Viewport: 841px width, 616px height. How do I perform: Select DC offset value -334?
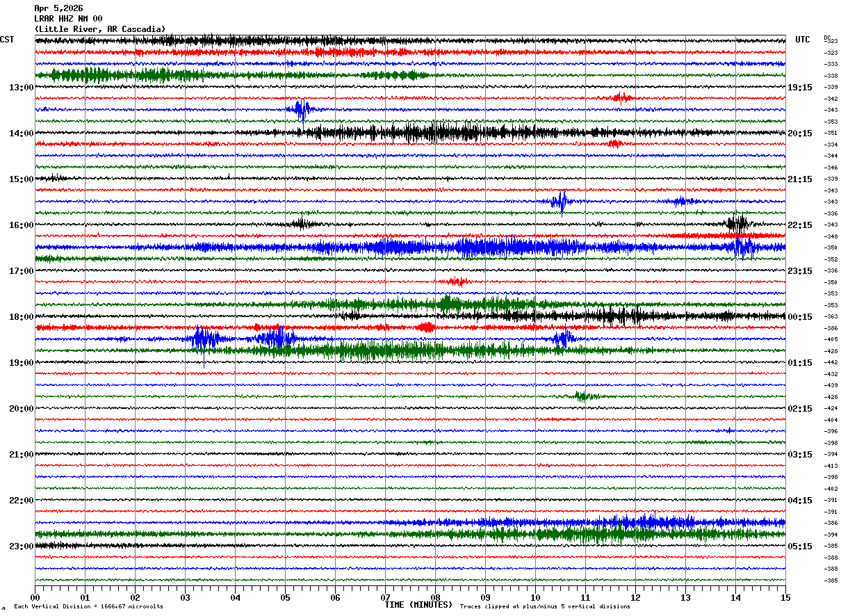(x=830, y=144)
